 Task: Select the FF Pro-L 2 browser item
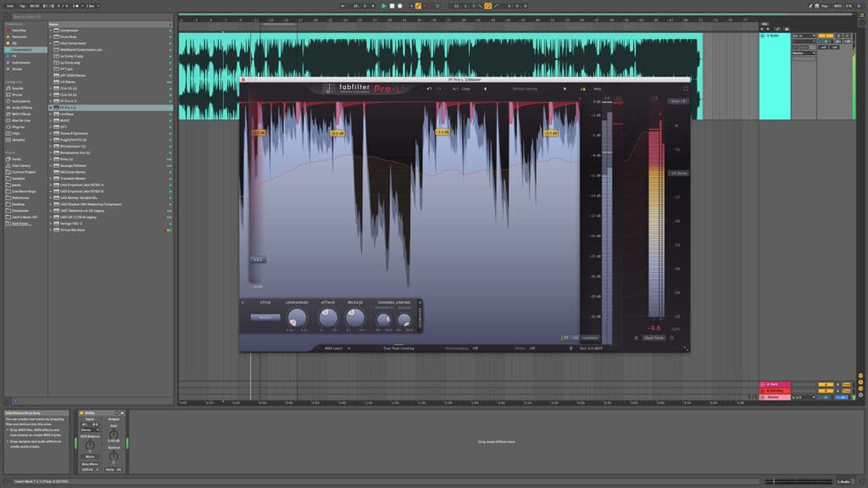[111, 108]
